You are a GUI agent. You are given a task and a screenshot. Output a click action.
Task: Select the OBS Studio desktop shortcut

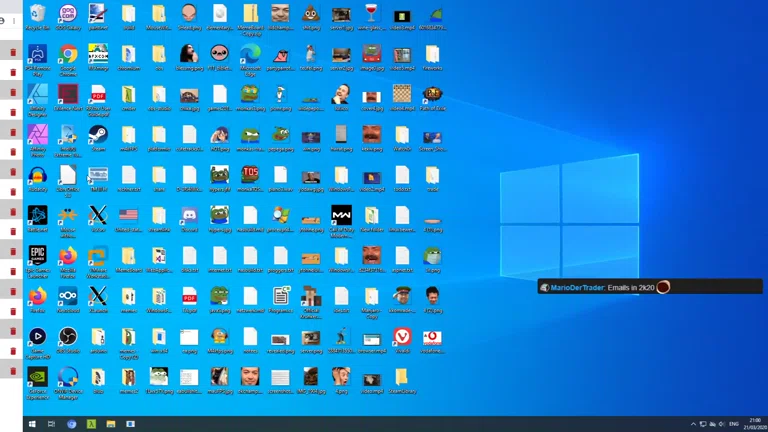pyautogui.click(x=68, y=336)
